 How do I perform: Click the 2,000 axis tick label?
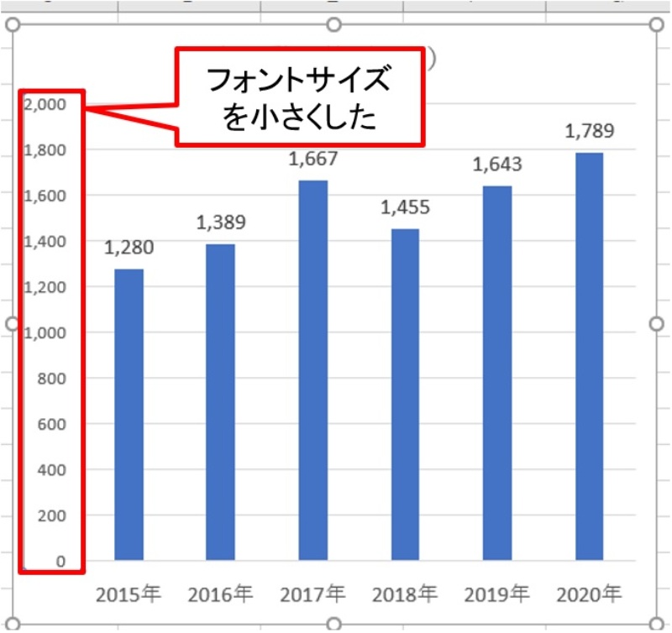click(46, 106)
